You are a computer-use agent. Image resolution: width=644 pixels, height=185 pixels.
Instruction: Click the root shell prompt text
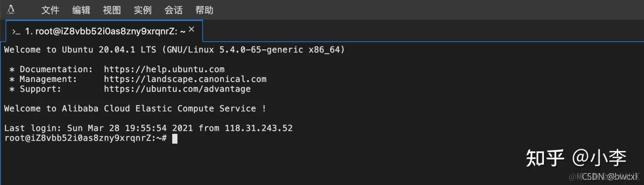pos(85,138)
